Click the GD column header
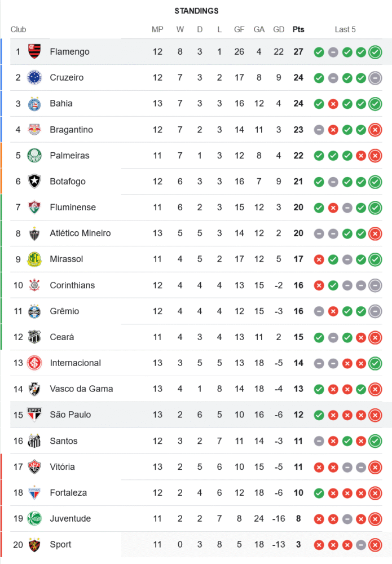 279,29
